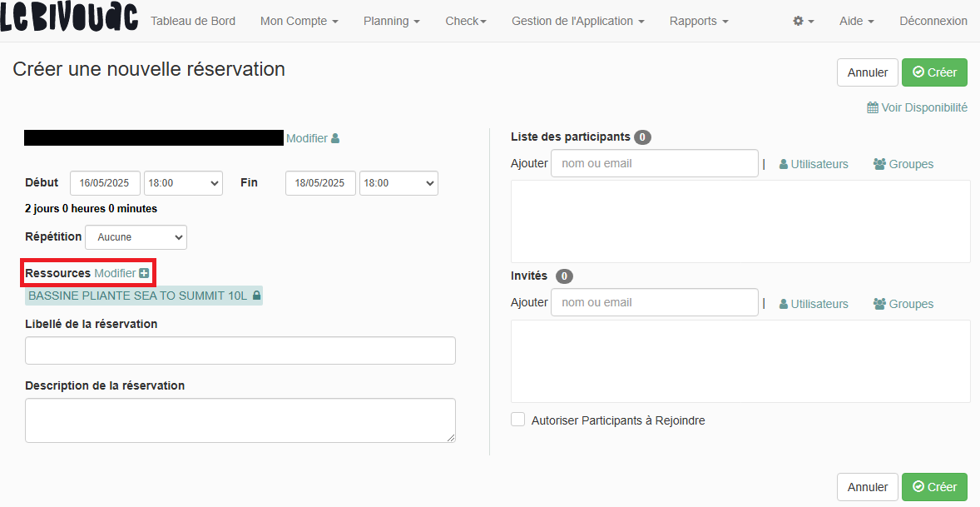
Task: Click the plus icon next to Ressources
Action: pos(144,273)
